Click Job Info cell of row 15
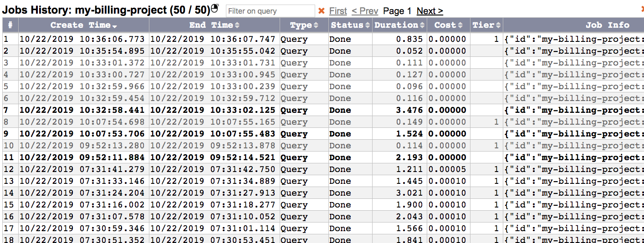The height and width of the screenshot is (243, 644). [x=574, y=205]
